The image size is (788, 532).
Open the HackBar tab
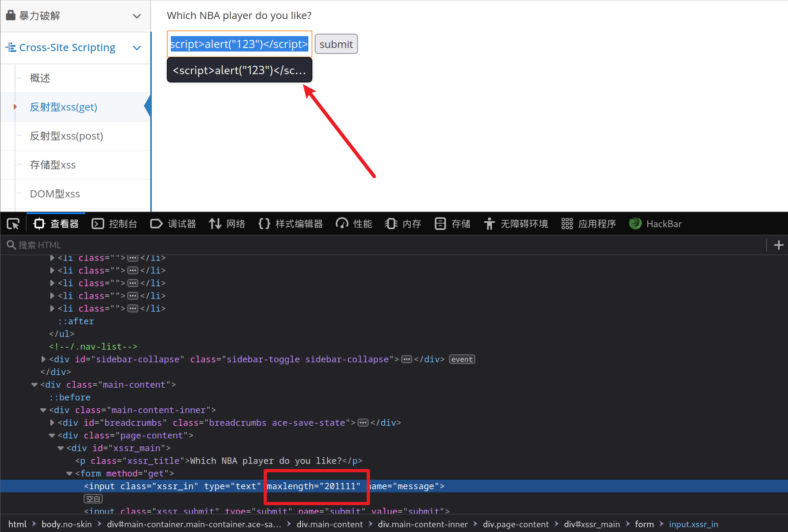[x=655, y=224]
